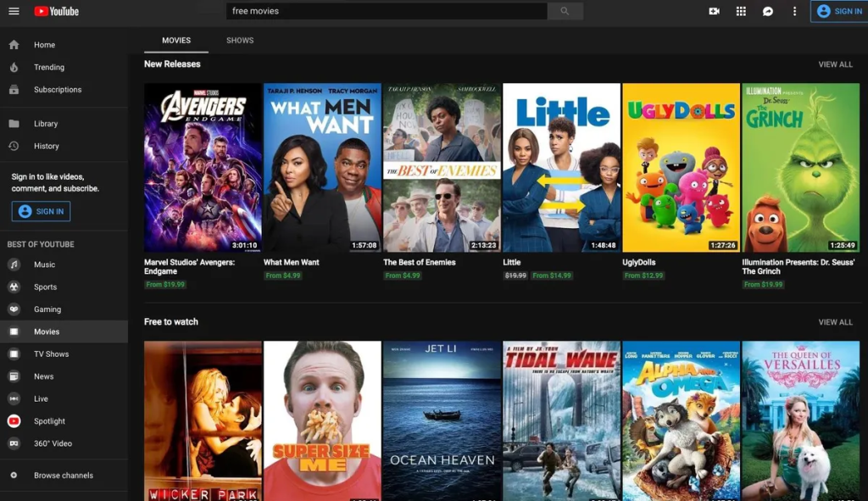This screenshot has width=868, height=501.
Task: Switch to the SHOWS tab
Action: [240, 40]
